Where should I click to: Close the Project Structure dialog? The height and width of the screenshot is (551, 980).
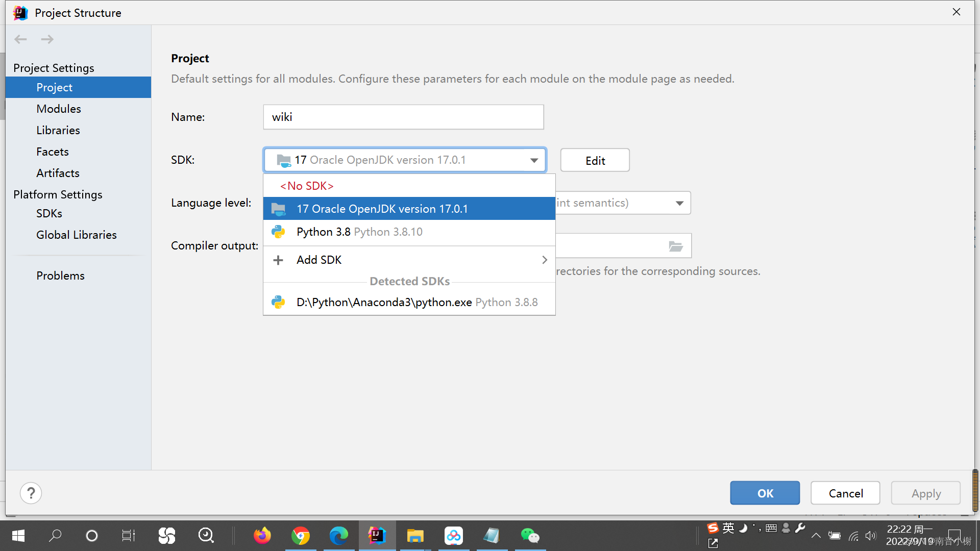(x=957, y=12)
